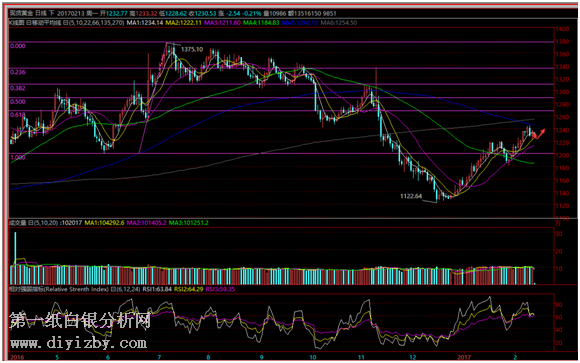Click the month 11 marker on time axis
This screenshot has width=580, height=363.
362,357
